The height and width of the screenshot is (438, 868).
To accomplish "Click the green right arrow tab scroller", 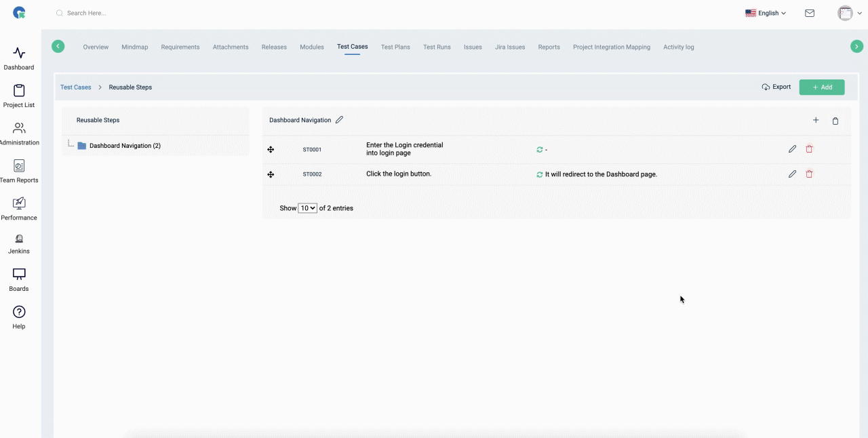I will coord(857,46).
